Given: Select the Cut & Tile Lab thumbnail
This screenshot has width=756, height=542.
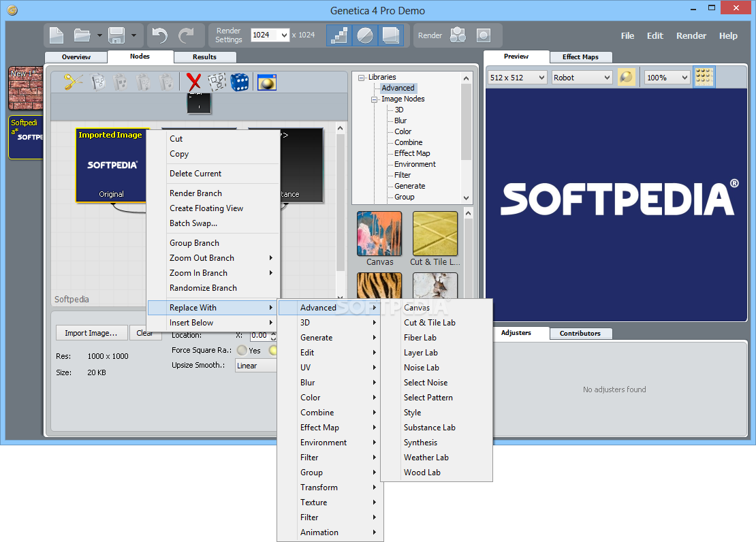Looking at the screenshot, I should [435, 234].
